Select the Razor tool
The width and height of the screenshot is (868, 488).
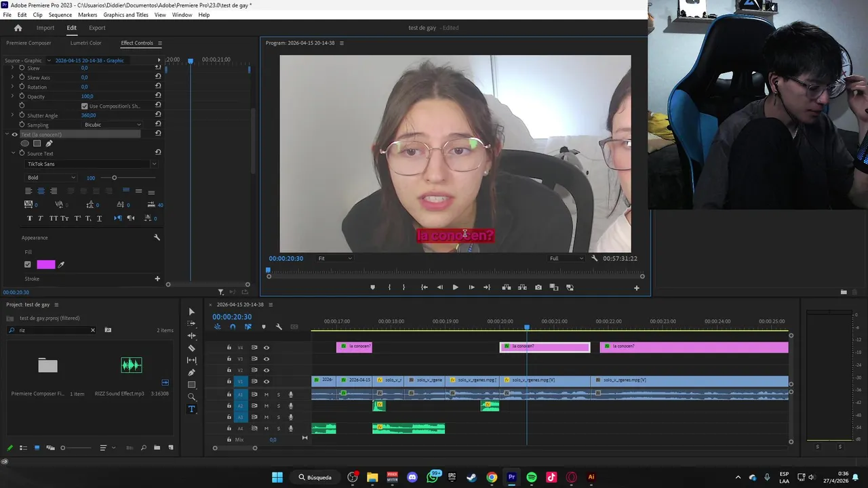pyautogui.click(x=192, y=348)
